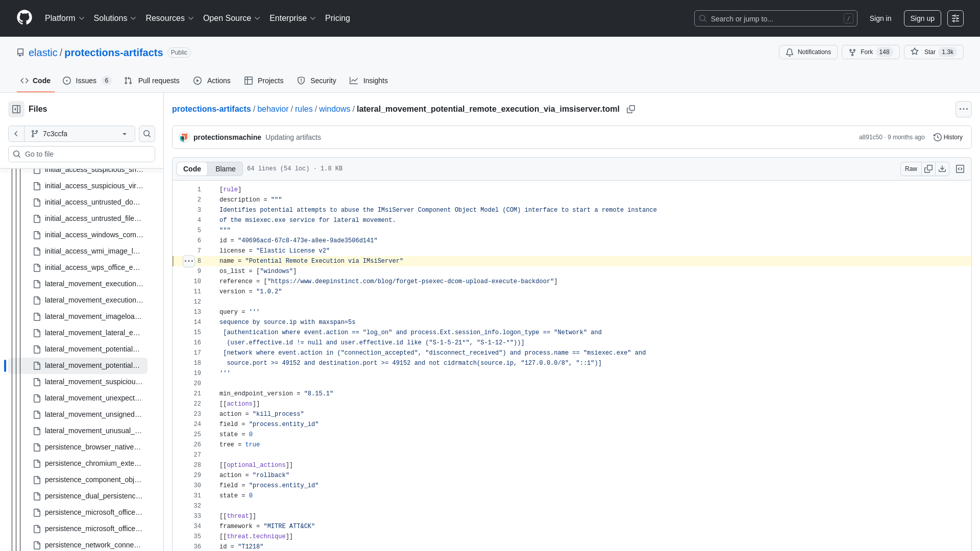Open the command palette icon top right

(x=955, y=18)
